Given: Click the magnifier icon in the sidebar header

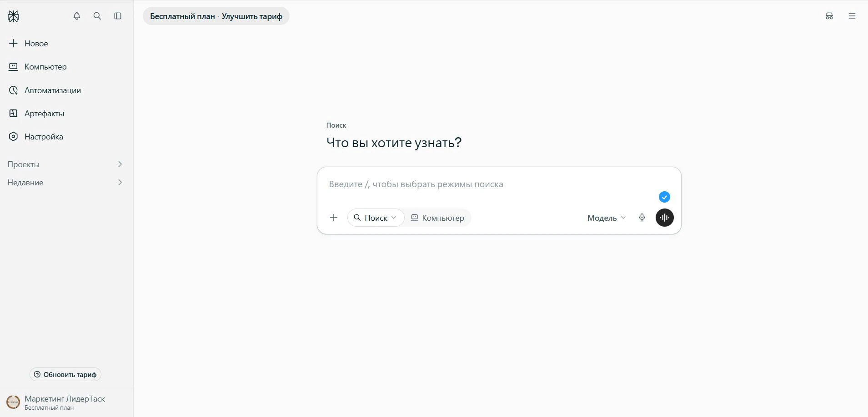Looking at the screenshot, I should click(97, 16).
